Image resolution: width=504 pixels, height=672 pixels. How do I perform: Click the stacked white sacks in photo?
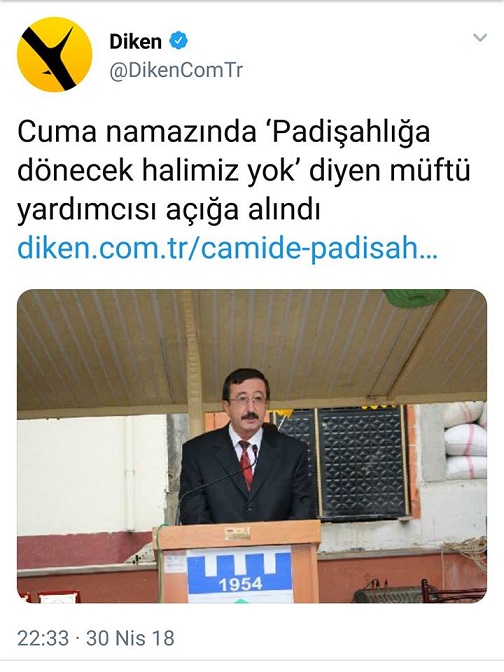pos(465,441)
